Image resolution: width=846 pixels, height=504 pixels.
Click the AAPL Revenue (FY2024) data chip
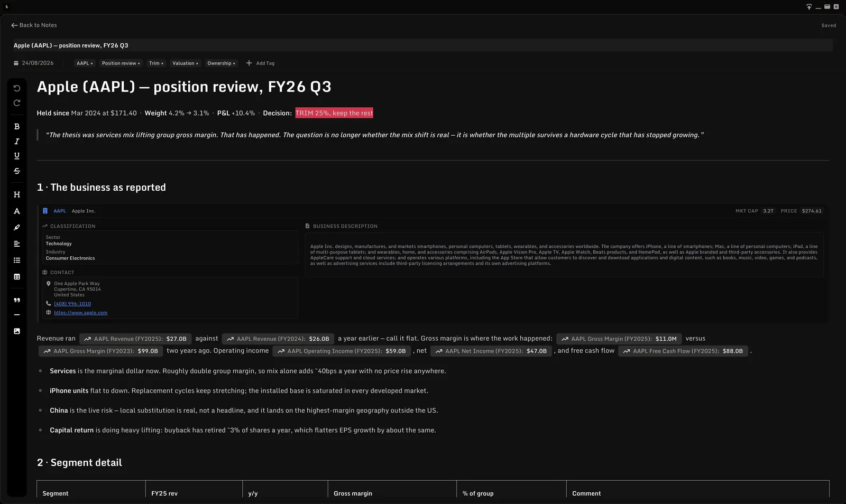pyautogui.click(x=278, y=339)
